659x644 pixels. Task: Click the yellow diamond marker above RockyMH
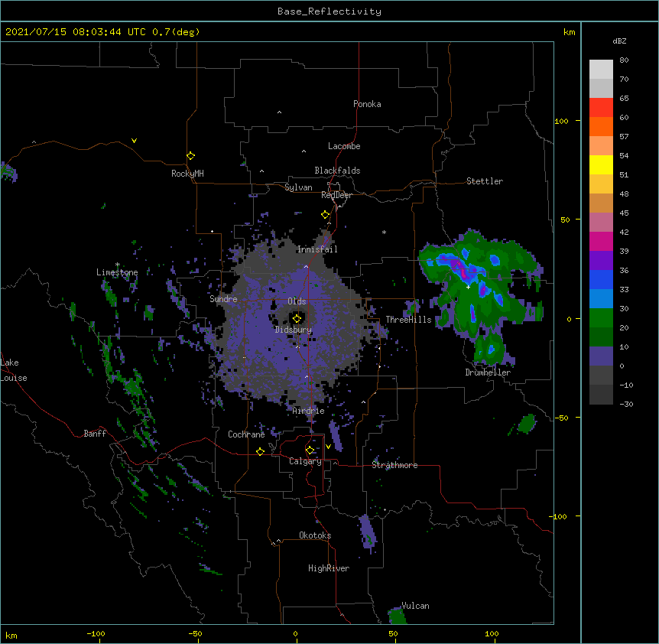190,156
